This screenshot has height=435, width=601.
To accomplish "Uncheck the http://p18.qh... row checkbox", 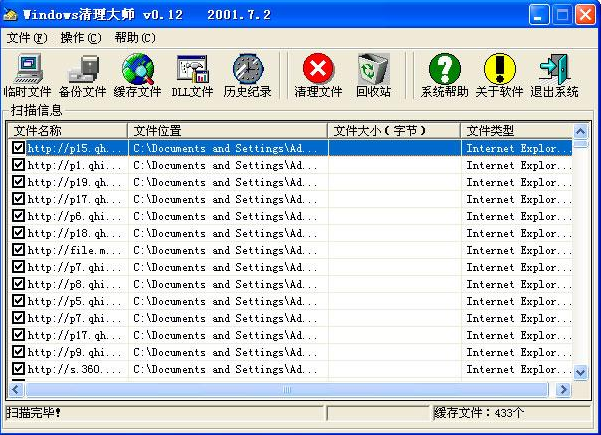I will click(18, 233).
